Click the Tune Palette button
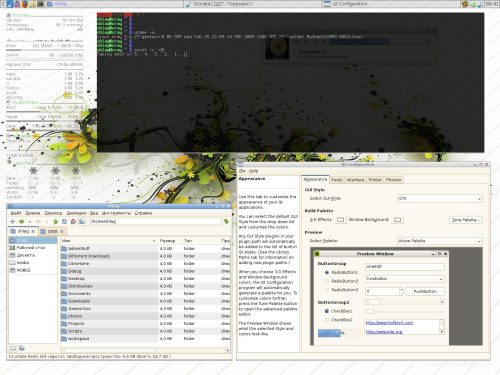Viewport: 500px width, 375px height. click(x=465, y=220)
